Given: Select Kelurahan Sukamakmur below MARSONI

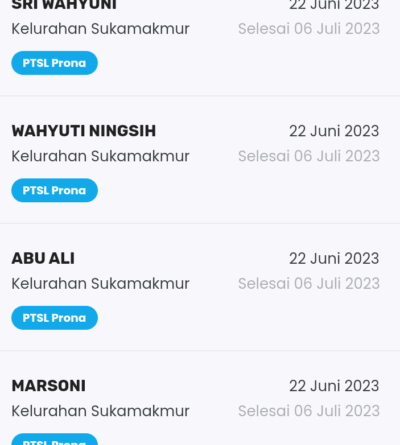Looking at the screenshot, I should pos(100,411).
